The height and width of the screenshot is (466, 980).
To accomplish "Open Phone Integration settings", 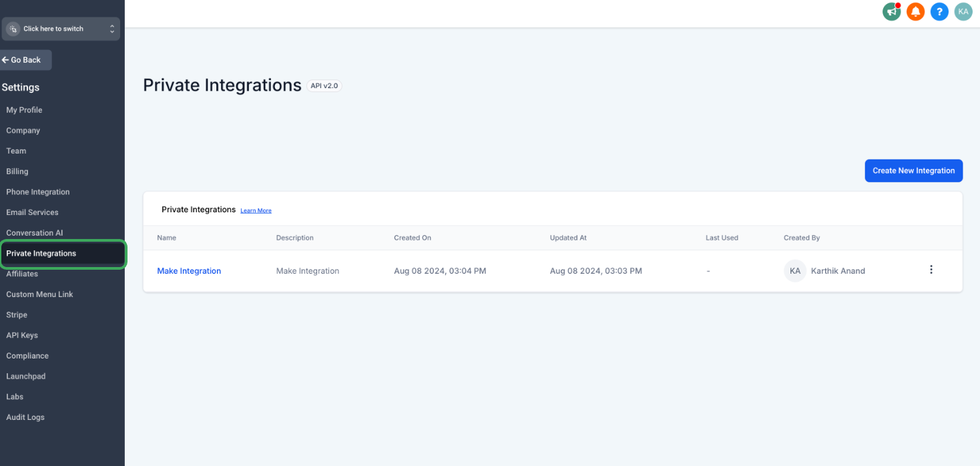I will (x=38, y=192).
